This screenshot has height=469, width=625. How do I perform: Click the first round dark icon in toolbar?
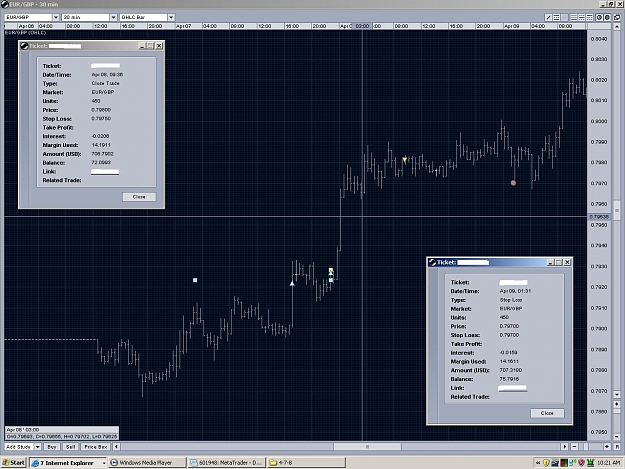[x=599, y=17]
